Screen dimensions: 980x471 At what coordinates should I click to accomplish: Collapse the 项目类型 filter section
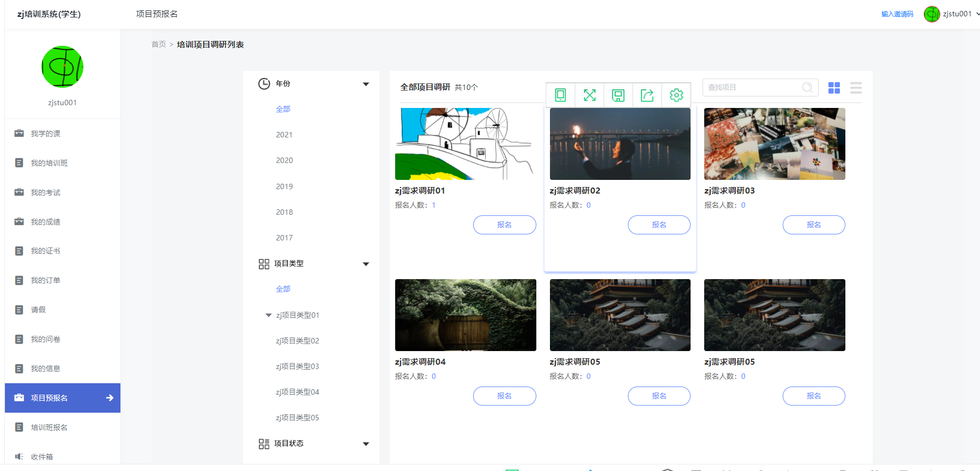pos(366,264)
